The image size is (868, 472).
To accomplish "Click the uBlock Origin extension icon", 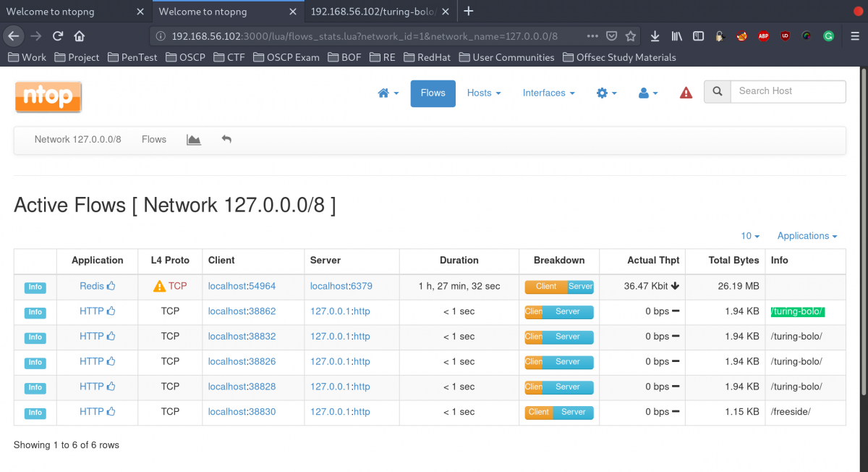I will 785,36.
